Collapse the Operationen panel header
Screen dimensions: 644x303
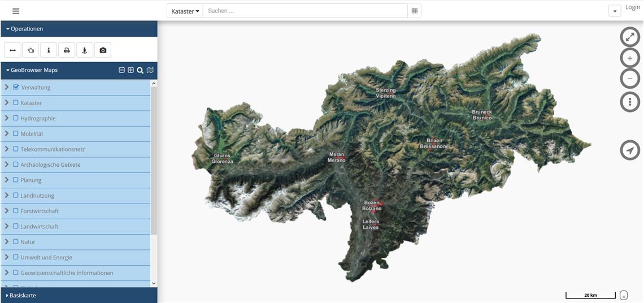pos(27,29)
